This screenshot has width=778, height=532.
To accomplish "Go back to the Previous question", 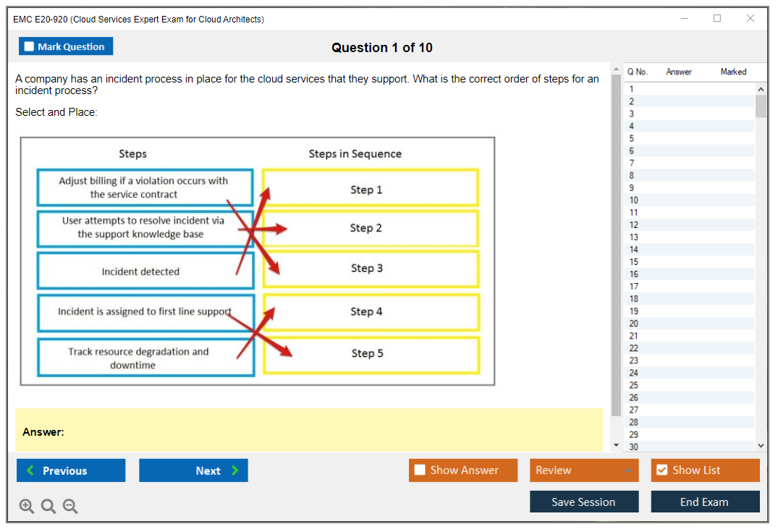I will point(71,470).
